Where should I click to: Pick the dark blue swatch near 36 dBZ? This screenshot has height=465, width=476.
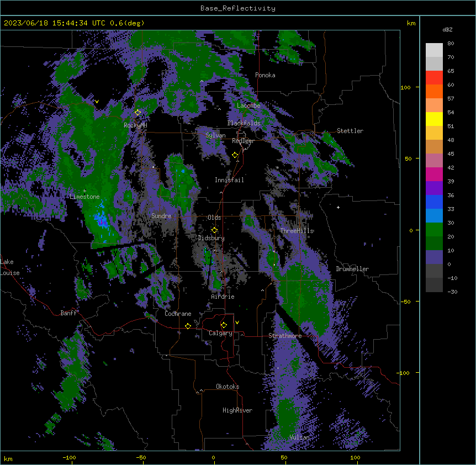[434, 202]
